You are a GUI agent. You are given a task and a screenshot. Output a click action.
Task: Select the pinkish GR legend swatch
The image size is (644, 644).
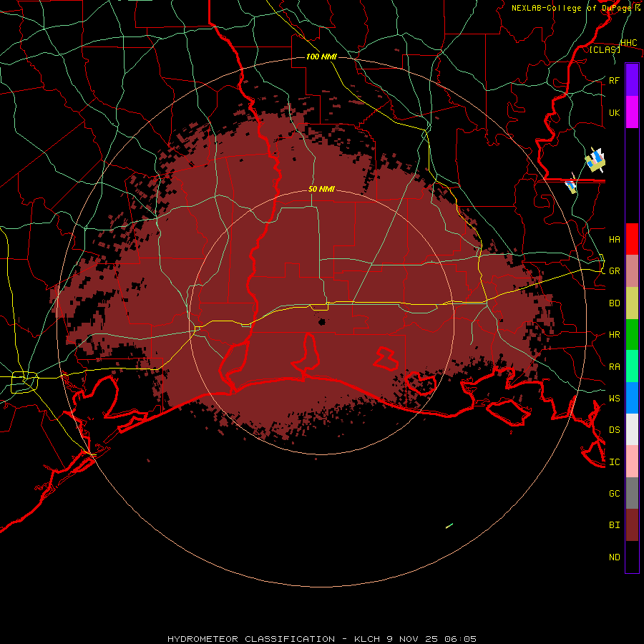(632, 271)
